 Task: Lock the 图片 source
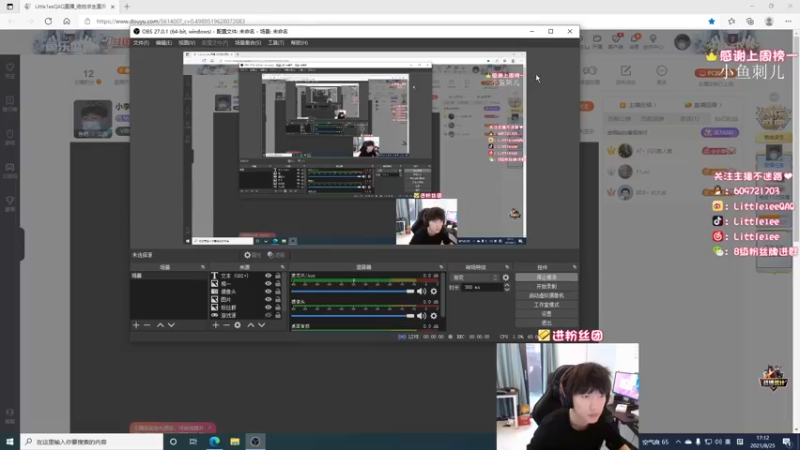[278, 299]
